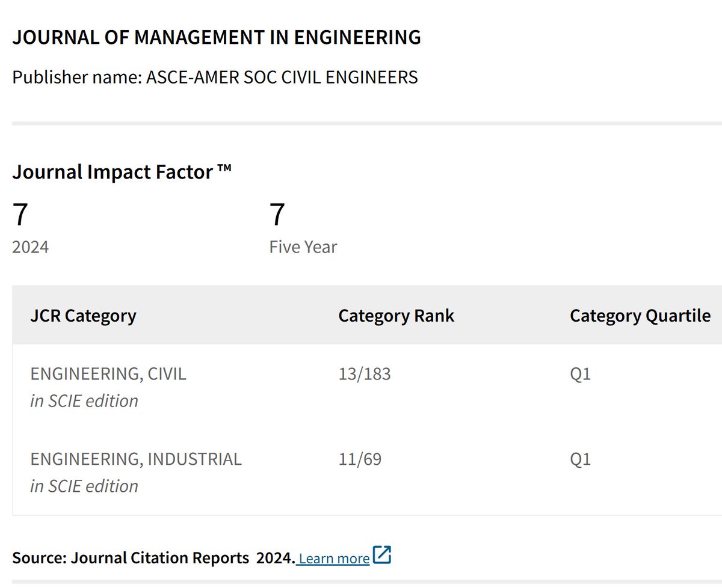Viewport: 722px width, 588px height.
Task: Select the ENGINEERING, CIVIL category cell
Action: click(108, 374)
